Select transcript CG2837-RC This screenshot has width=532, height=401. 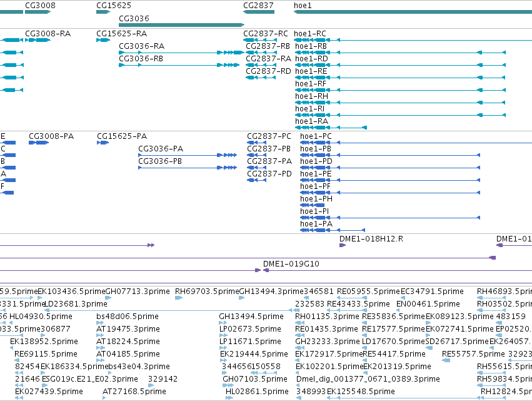click(x=265, y=34)
